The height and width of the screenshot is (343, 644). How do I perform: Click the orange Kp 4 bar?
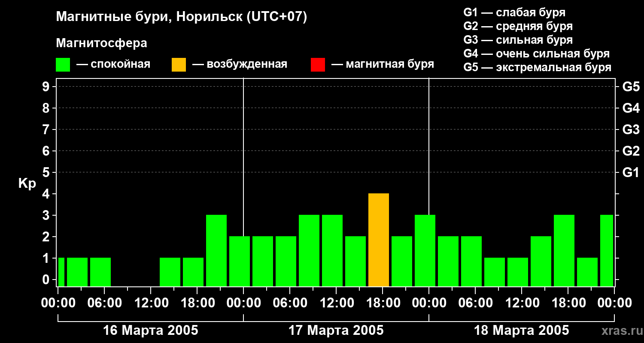(x=379, y=240)
